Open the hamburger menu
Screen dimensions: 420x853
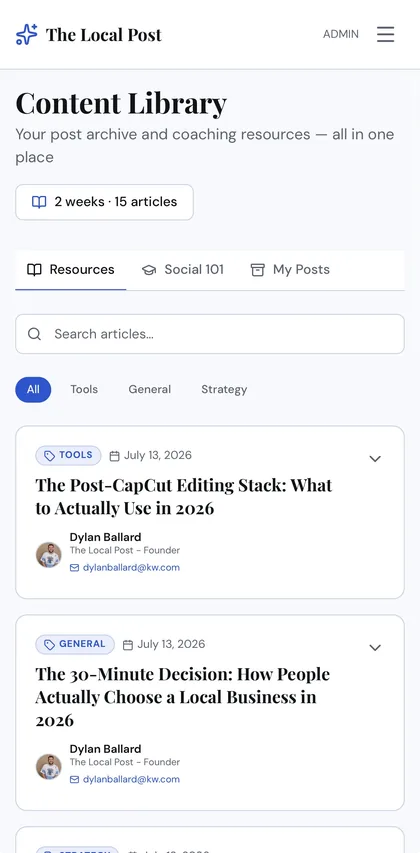pos(385,35)
